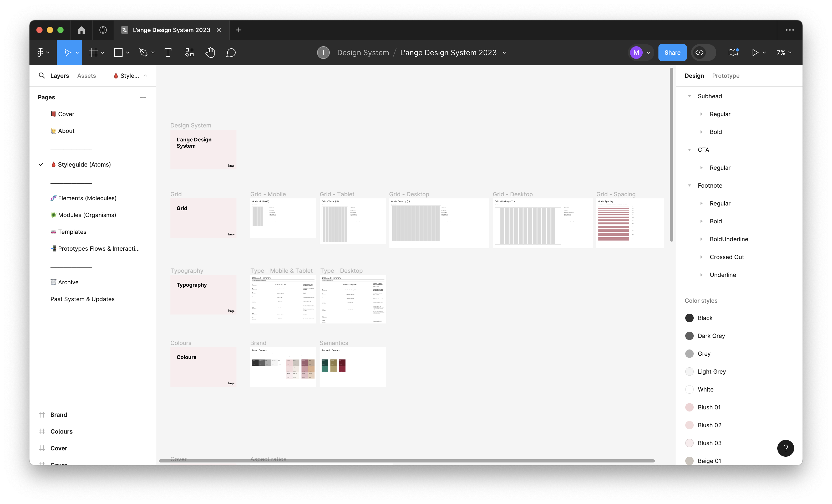This screenshot has height=504, width=832.
Task: Open Pen tool options dropdown
Action: click(153, 53)
